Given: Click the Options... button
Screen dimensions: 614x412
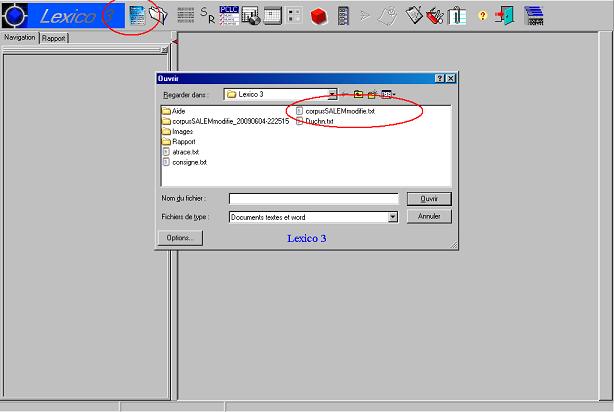Looking at the screenshot, I should click(x=180, y=238).
